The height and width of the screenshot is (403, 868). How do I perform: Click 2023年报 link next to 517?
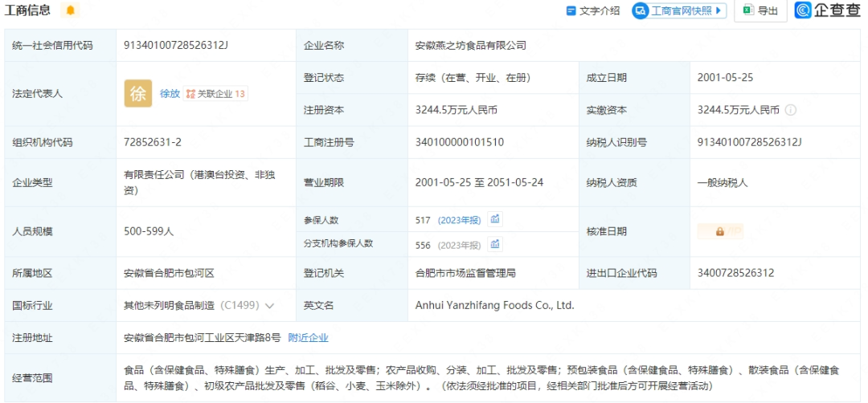[460, 220]
